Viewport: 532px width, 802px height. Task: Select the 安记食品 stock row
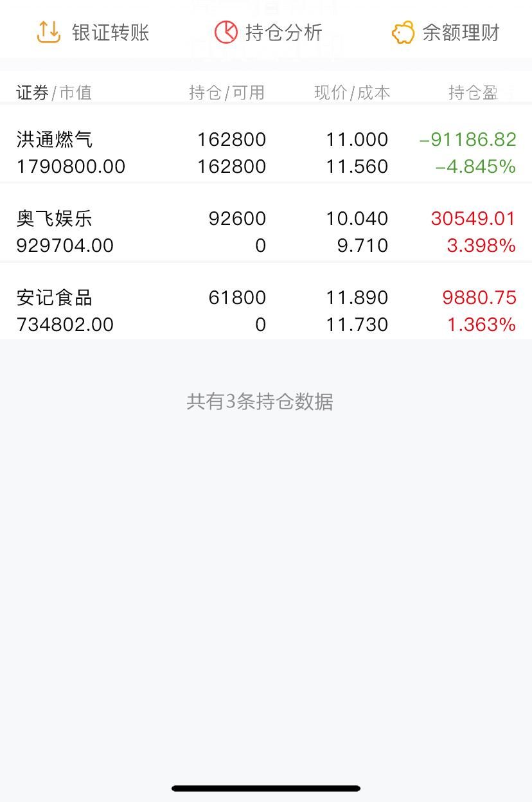coord(266,311)
